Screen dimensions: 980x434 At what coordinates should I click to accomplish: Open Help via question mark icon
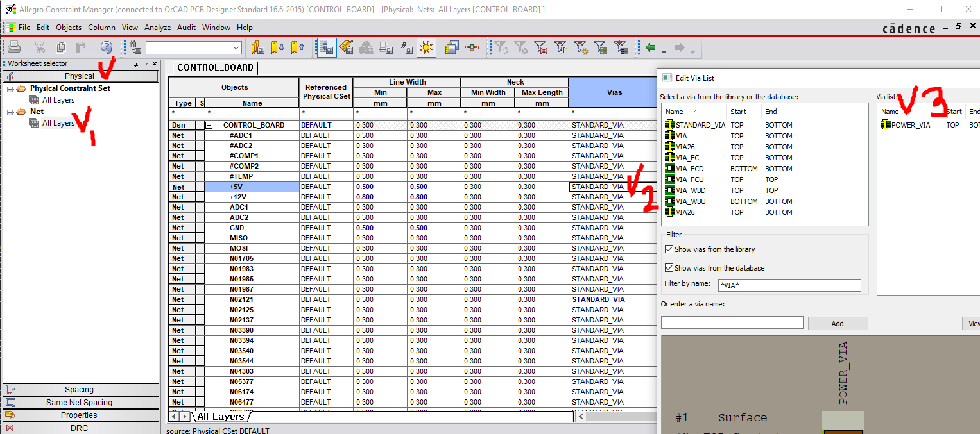(107, 47)
